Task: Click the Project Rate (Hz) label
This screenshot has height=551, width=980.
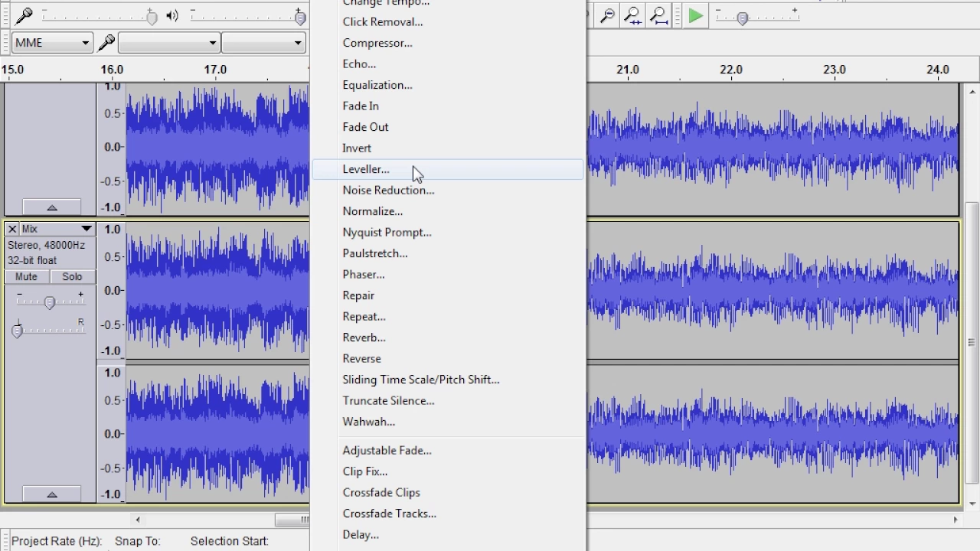Action: pyautogui.click(x=57, y=541)
